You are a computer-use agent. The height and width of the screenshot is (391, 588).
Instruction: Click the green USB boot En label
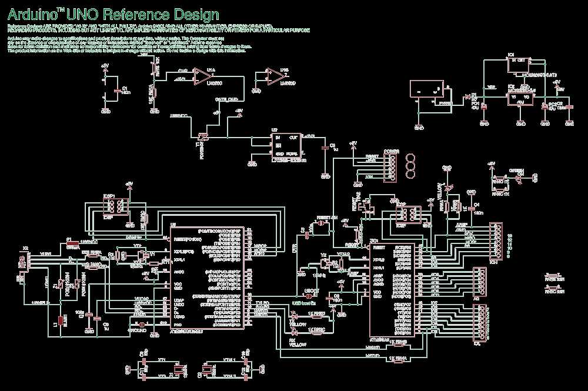(304, 303)
